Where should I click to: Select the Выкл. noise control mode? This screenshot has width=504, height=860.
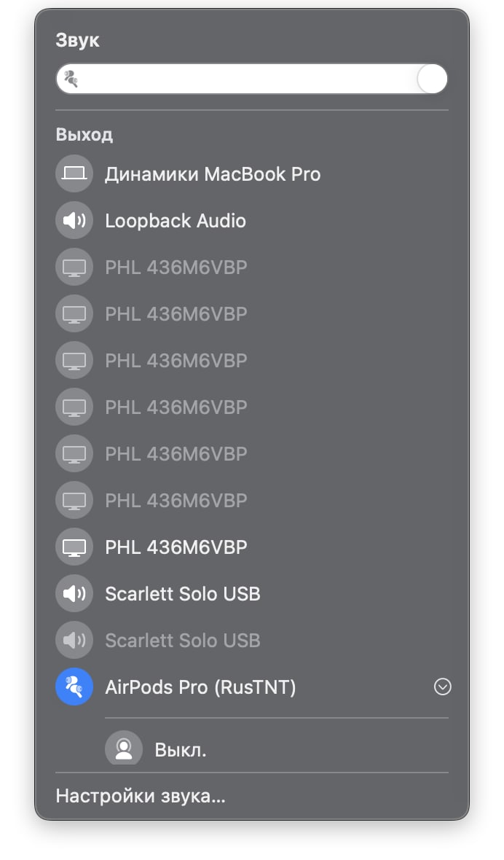coord(180,749)
